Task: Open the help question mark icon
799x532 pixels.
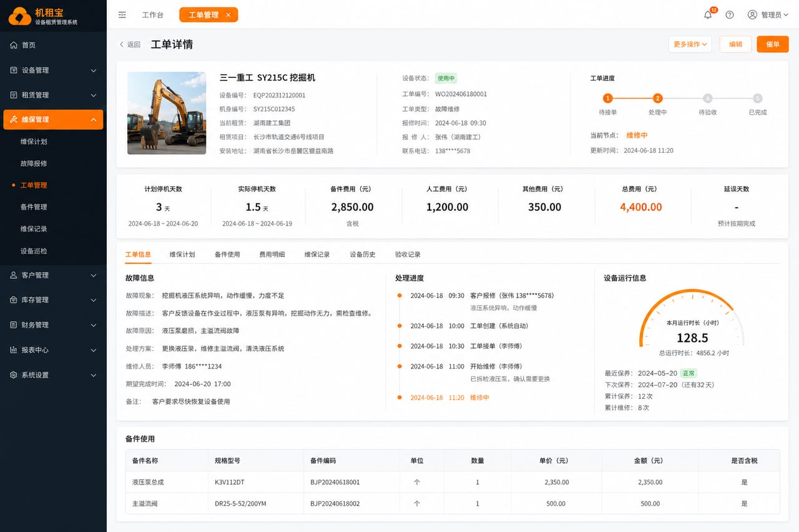Action: (730, 15)
